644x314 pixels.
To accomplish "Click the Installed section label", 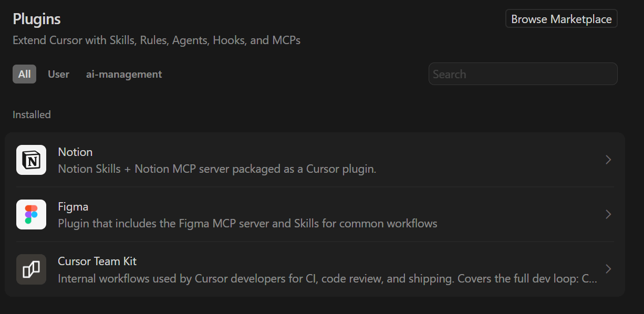I will tap(32, 114).
